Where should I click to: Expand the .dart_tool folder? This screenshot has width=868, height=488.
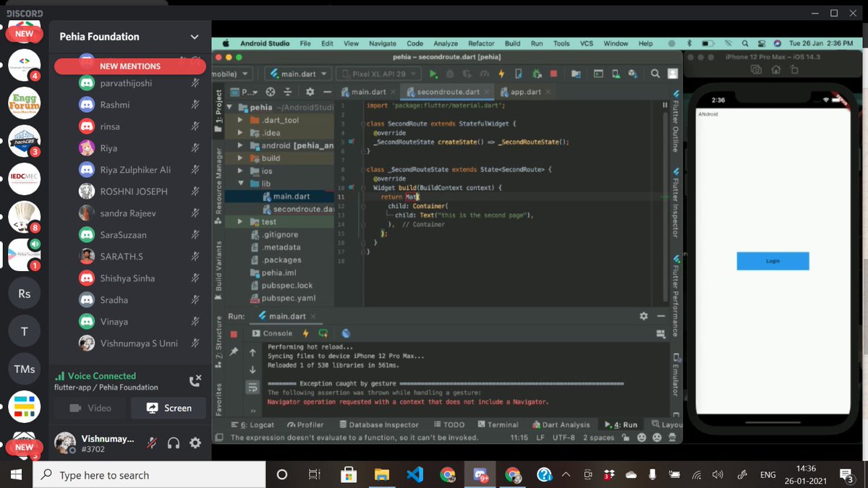click(240, 120)
